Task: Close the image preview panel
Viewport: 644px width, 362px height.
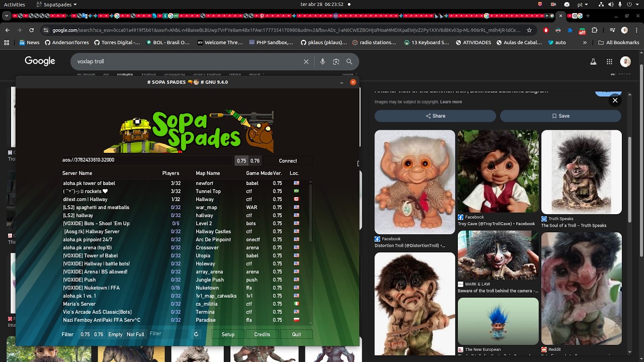Action: click(x=615, y=101)
